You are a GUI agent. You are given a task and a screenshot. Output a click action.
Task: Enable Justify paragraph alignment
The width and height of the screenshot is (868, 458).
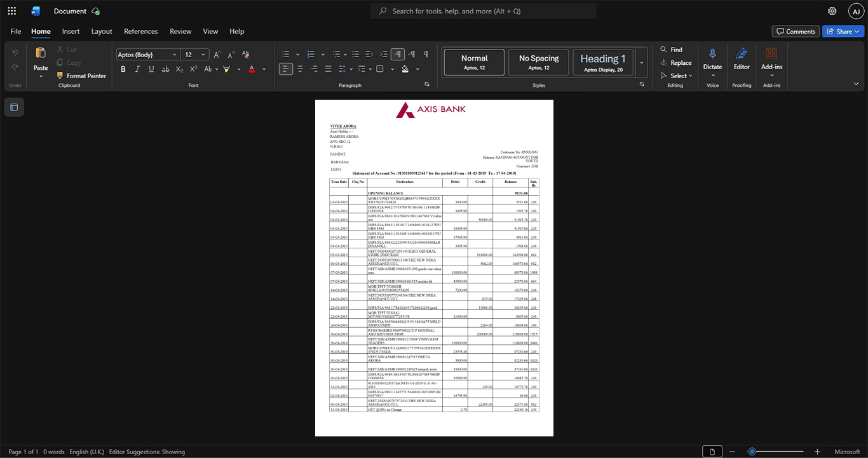coord(328,69)
